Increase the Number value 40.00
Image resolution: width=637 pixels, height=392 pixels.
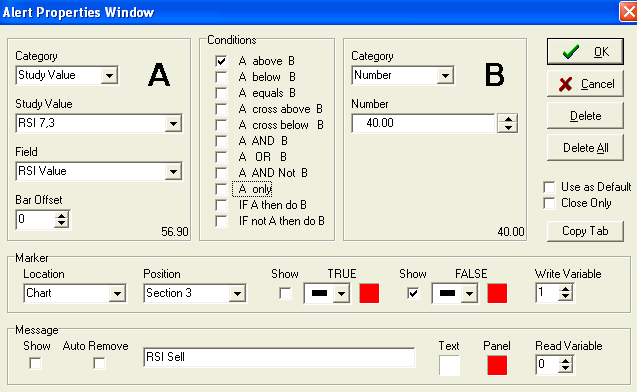tap(508, 119)
